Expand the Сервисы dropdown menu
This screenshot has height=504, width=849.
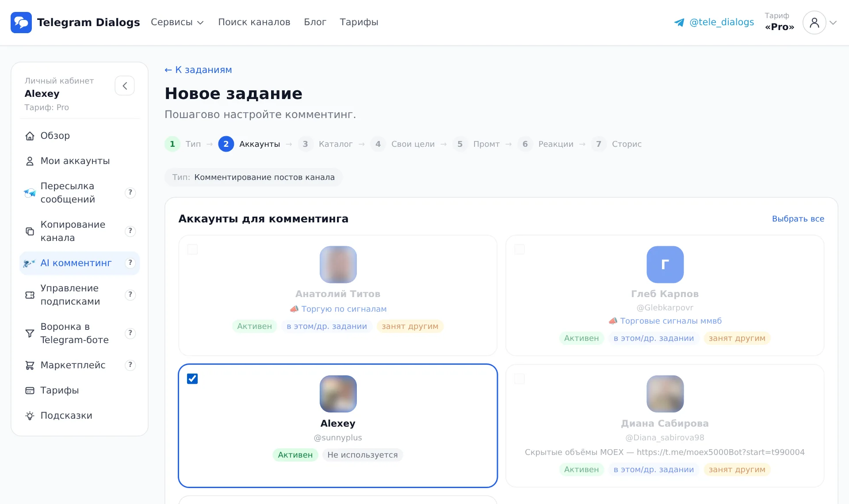pyautogui.click(x=177, y=22)
